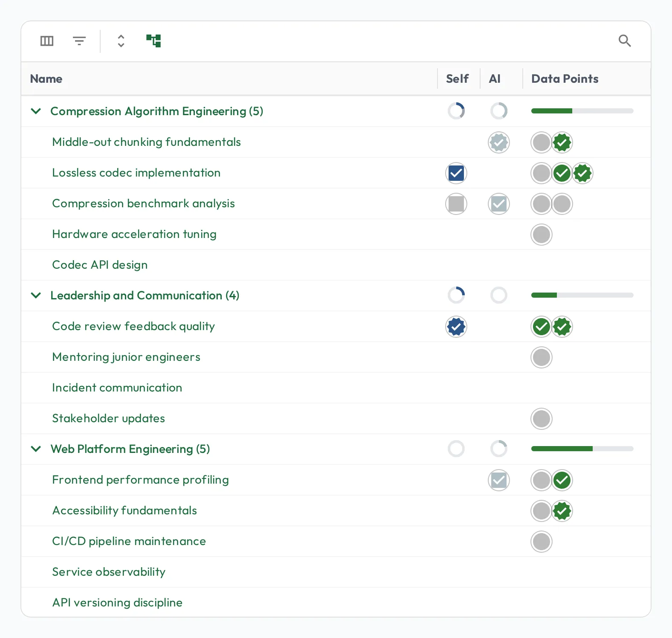Screen dimensions: 672x638
Task: Collapse the Web Platform Engineering group
Action: (36, 449)
